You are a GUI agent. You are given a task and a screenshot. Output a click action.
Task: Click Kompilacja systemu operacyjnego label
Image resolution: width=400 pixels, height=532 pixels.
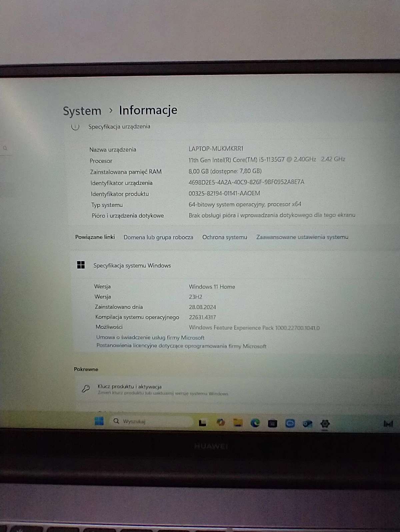tap(137, 317)
